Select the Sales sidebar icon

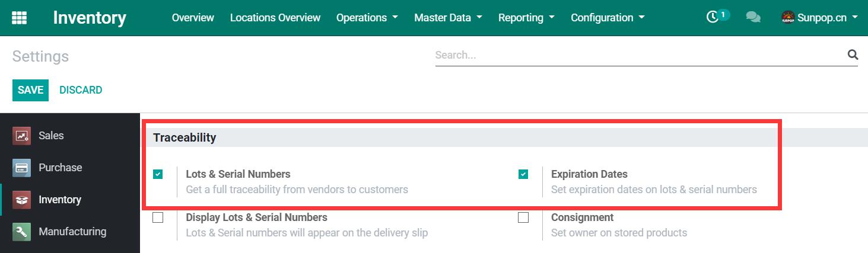[x=22, y=136]
